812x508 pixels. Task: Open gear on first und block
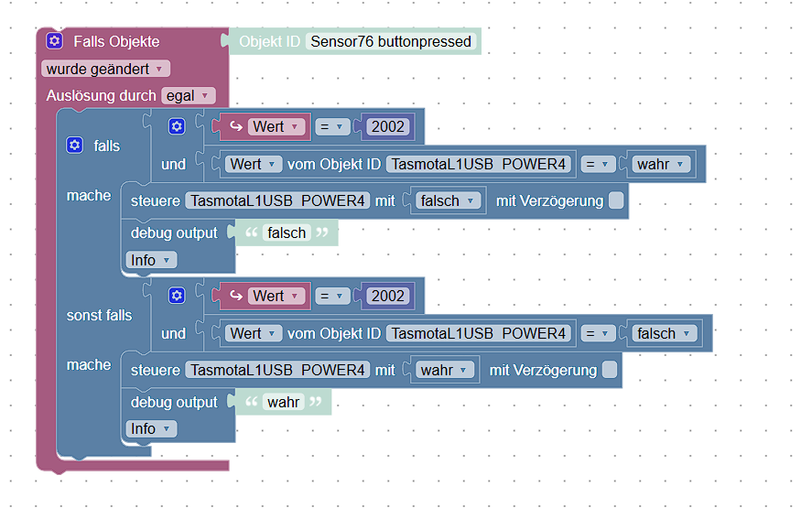coord(177,126)
